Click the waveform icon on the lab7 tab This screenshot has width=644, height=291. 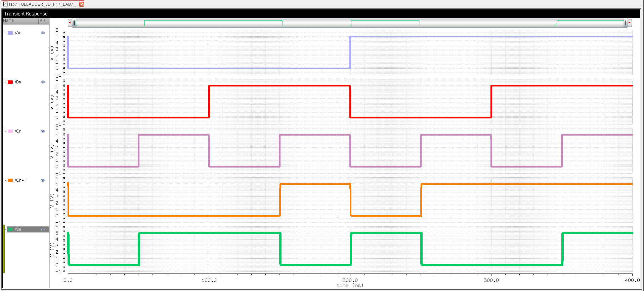(5, 4)
